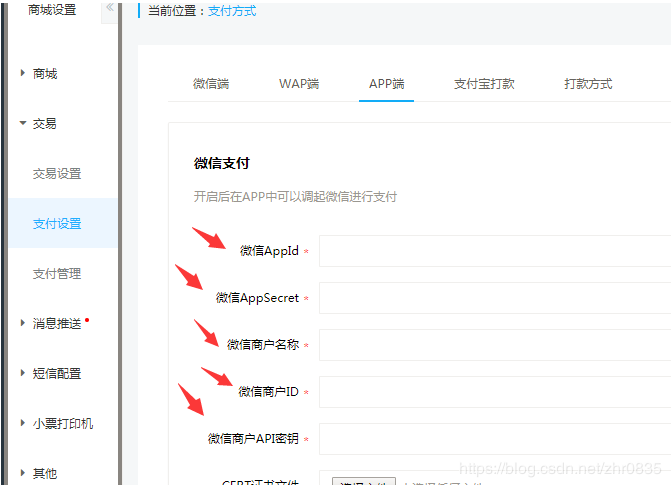Focus the 微信商户API密钥 input field

[x=495, y=439]
